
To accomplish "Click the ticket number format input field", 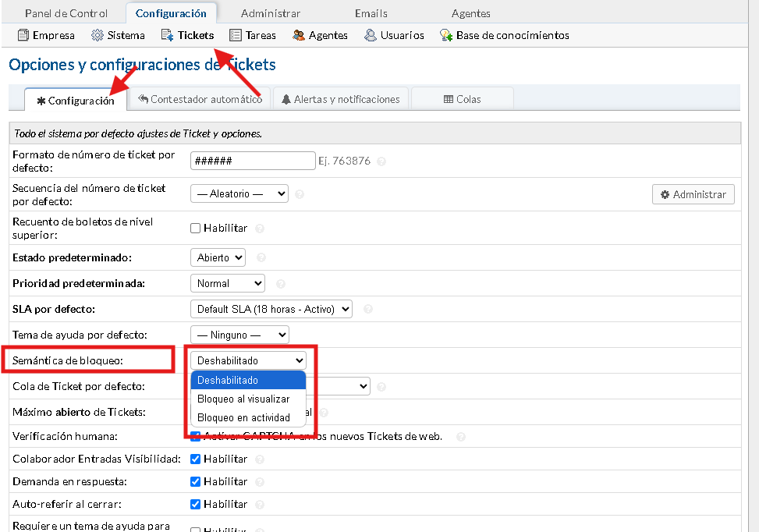I will pyautogui.click(x=252, y=161).
